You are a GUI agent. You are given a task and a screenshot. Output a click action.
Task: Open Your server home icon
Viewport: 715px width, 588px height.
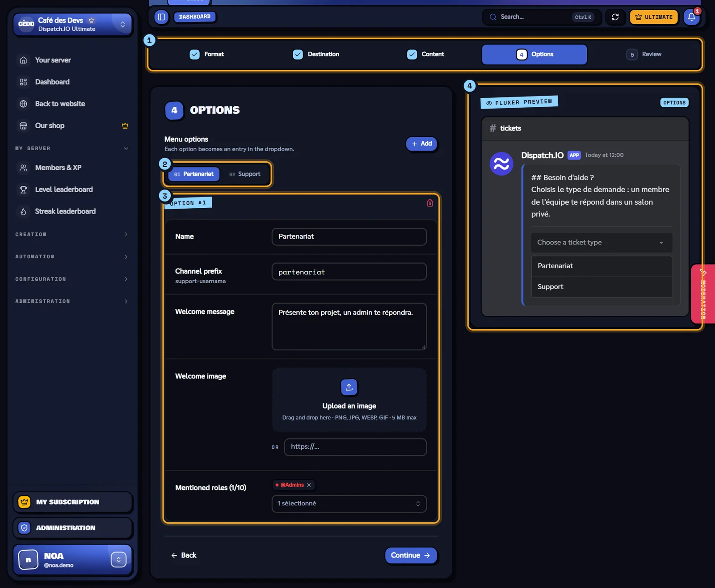coord(23,60)
